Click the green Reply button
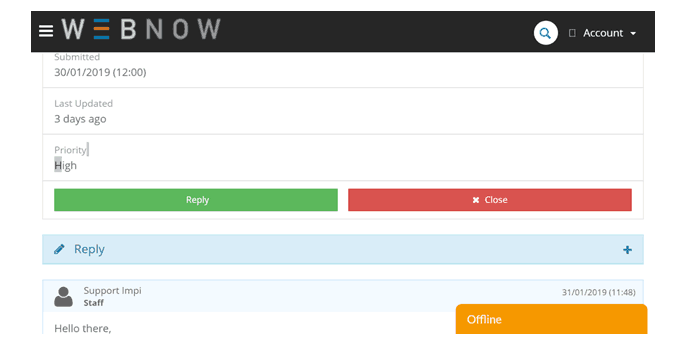The image size is (689, 362). (196, 200)
